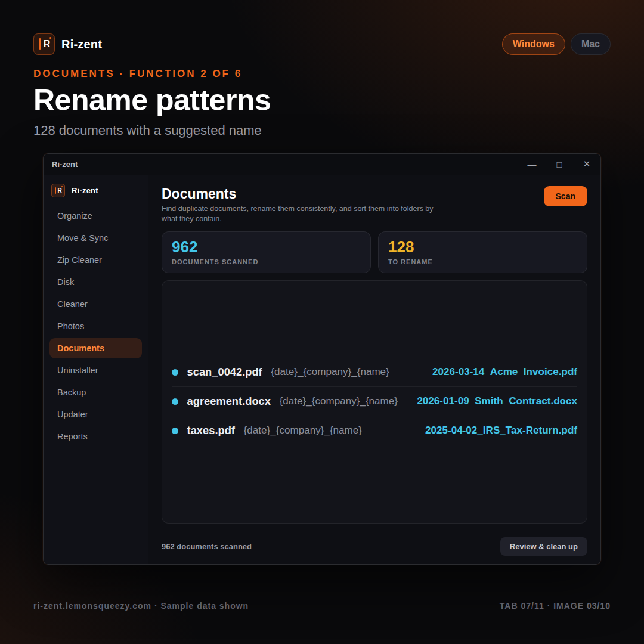Click the blue dot beside agreement.docx
Viewport: 644px width, 644px height.
175,401
